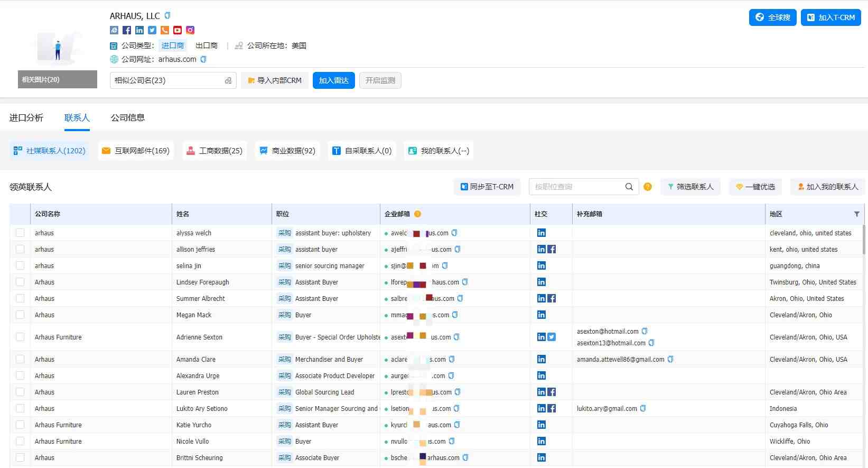The image size is (868, 468).
Task: Open the 我的联系人(--) tab
Action: pos(438,151)
